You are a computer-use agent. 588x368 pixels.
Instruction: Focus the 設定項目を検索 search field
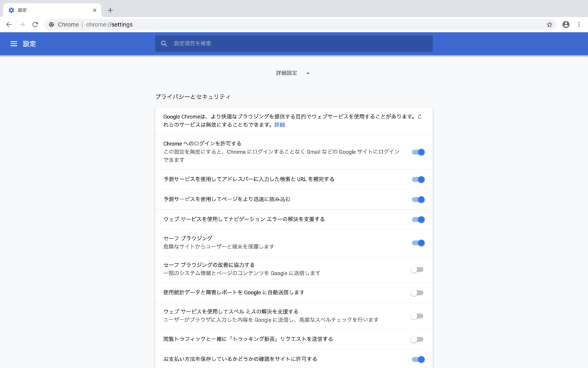click(293, 44)
